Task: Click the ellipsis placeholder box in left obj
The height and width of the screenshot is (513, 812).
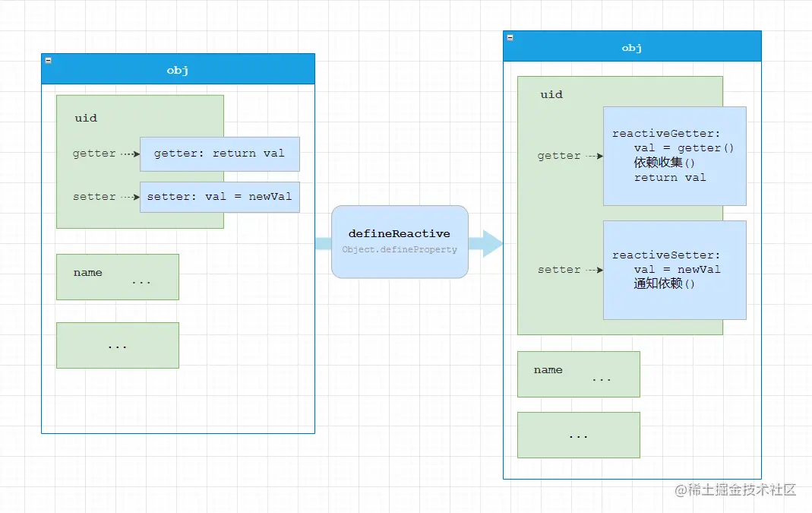Action: [117, 345]
